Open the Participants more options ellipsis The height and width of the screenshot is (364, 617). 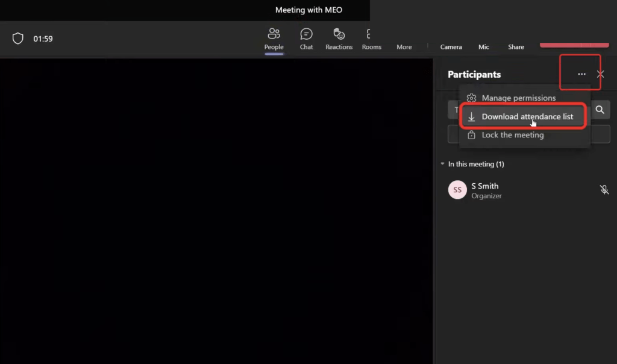click(581, 74)
